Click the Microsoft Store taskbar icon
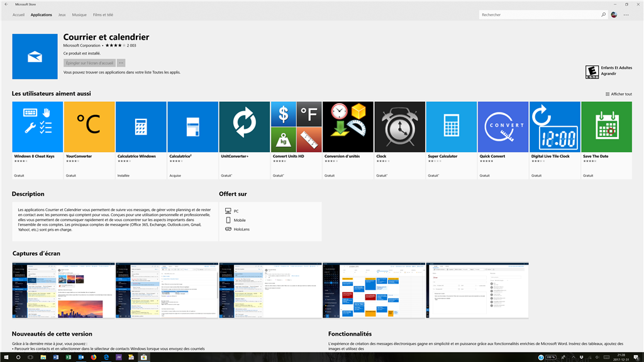644x362 pixels. 144,357
